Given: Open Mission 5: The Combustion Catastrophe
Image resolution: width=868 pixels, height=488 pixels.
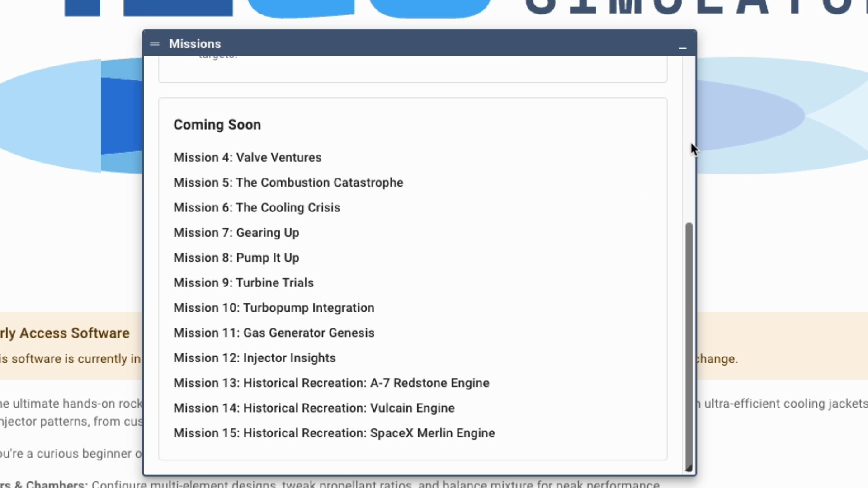Looking at the screenshot, I should pyautogui.click(x=288, y=183).
